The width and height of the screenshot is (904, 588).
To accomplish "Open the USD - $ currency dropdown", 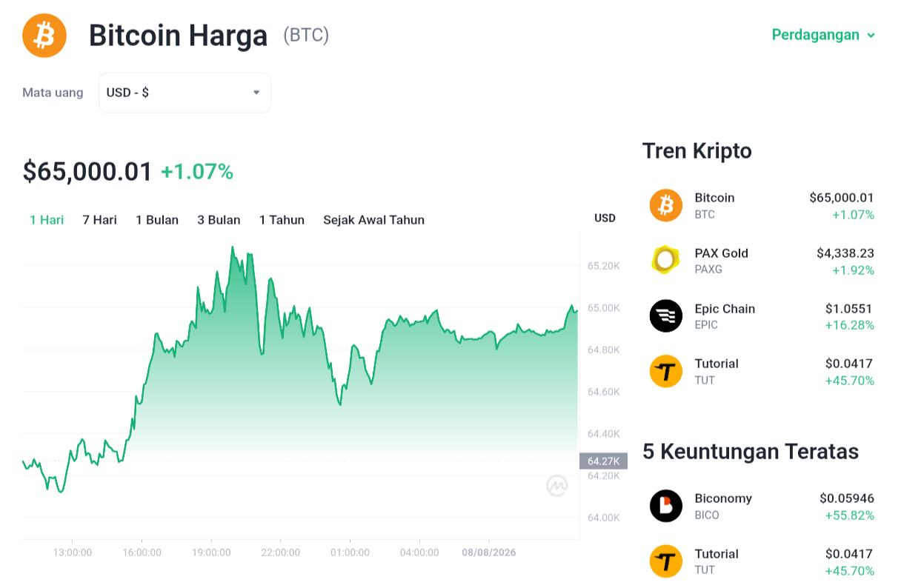I will [x=185, y=93].
